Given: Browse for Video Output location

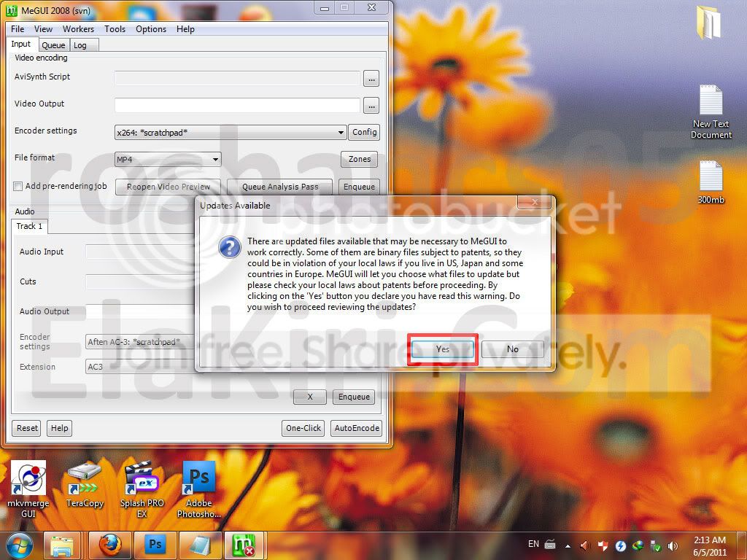Looking at the screenshot, I should pos(371,106).
